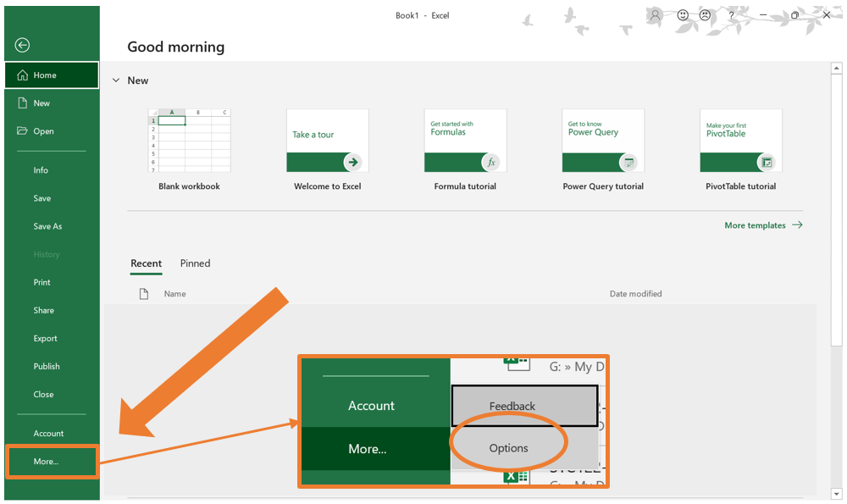Sort files by the Name column header
The height and width of the screenshot is (504, 847).
pos(175,294)
